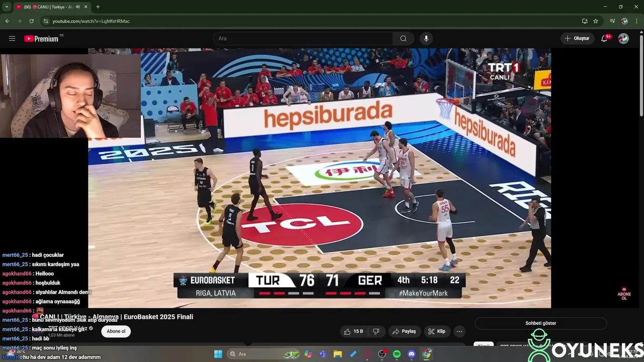The image size is (644, 362).
Task: Click the address bar URL
Action: click(91, 21)
